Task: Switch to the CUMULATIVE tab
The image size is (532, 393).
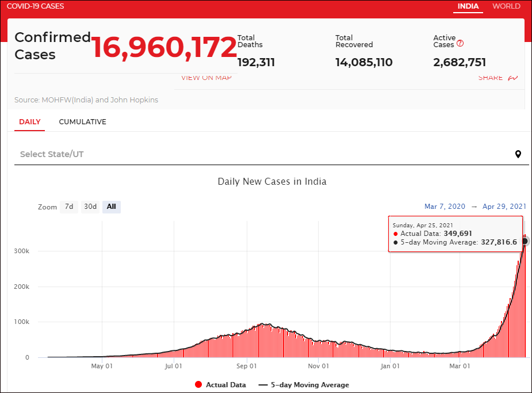Action: [x=82, y=122]
